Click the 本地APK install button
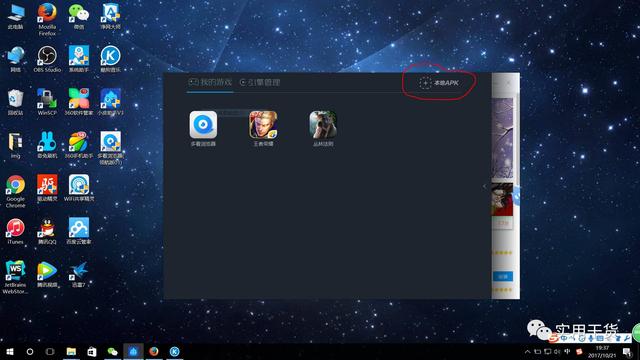 (439, 83)
